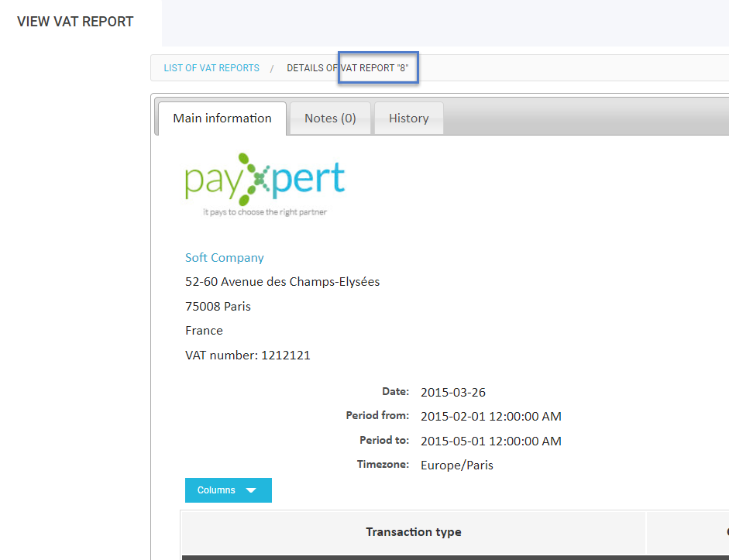Click the 'Period from:' field label

click(377, 415)
